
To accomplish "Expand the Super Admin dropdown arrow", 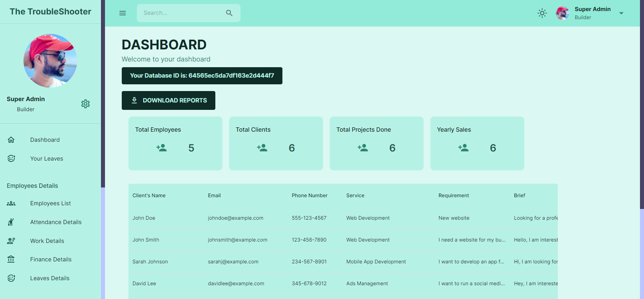I will 621,13.
